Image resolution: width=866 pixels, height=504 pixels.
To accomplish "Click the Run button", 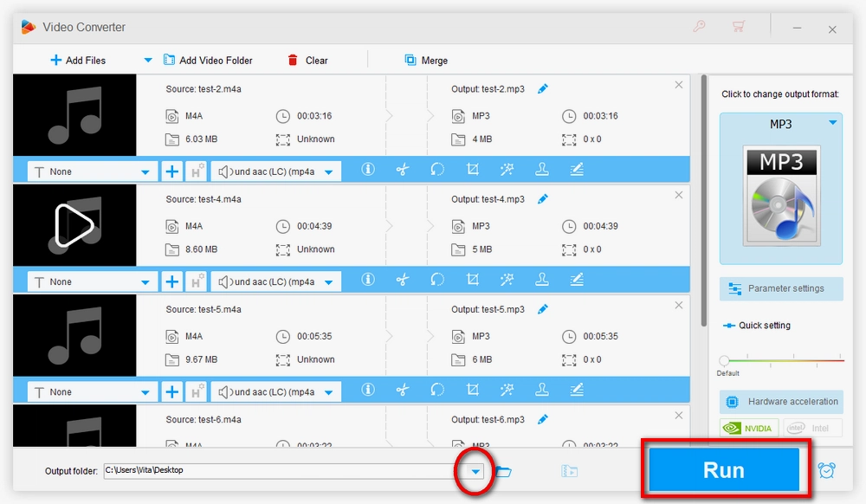I will pos(724,469).
